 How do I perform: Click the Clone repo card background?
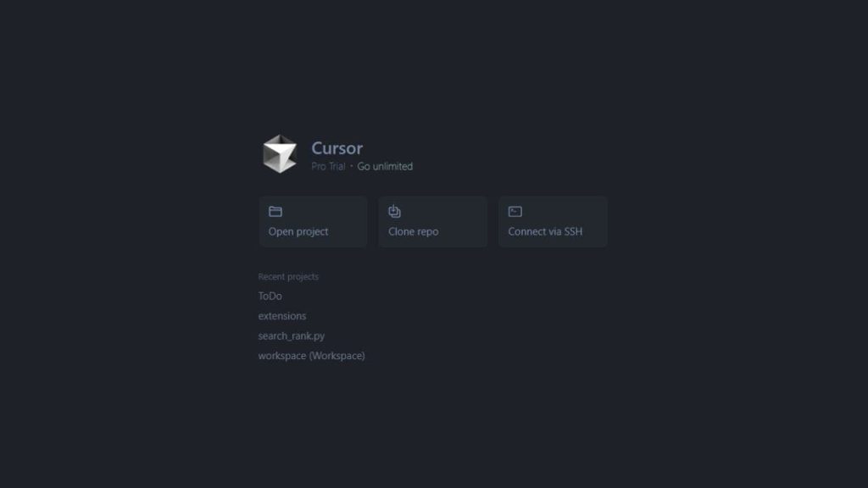[433, 221]
